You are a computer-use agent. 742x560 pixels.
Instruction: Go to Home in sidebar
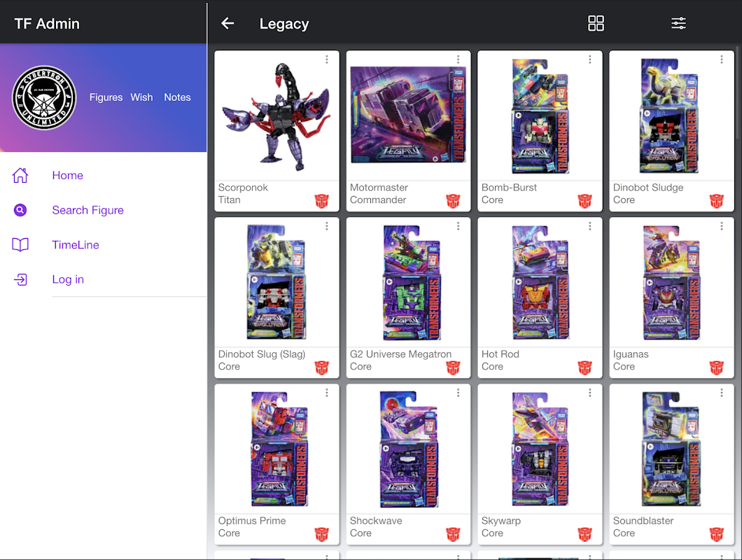click(x=68, y=175)
